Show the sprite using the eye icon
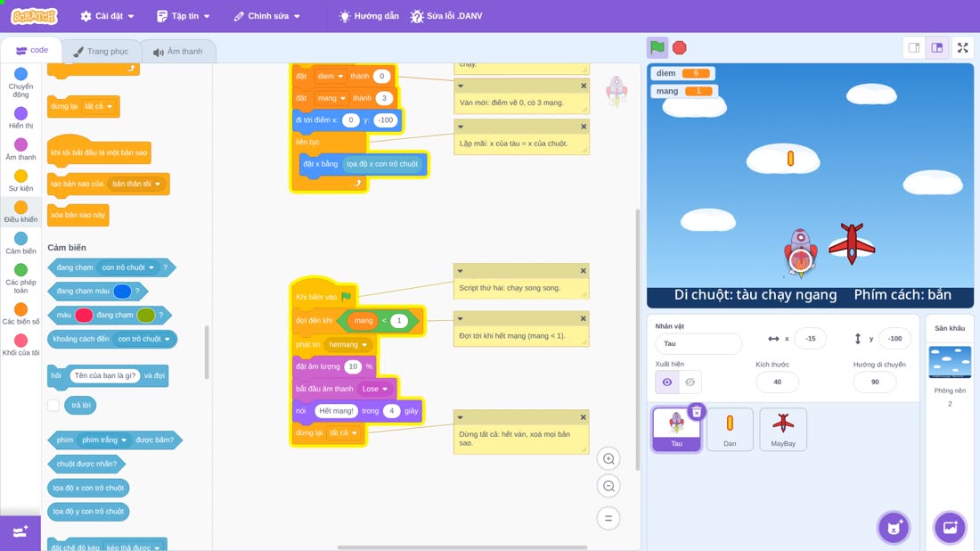The width and height of the screenshot is (980, 551). [667, 382]
